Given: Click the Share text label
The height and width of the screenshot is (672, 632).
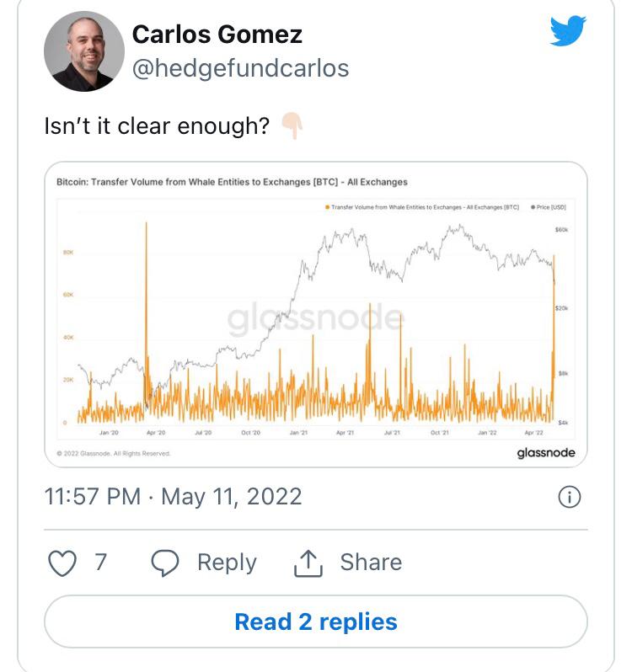Looking at the screenshot, I should point(371,563).
